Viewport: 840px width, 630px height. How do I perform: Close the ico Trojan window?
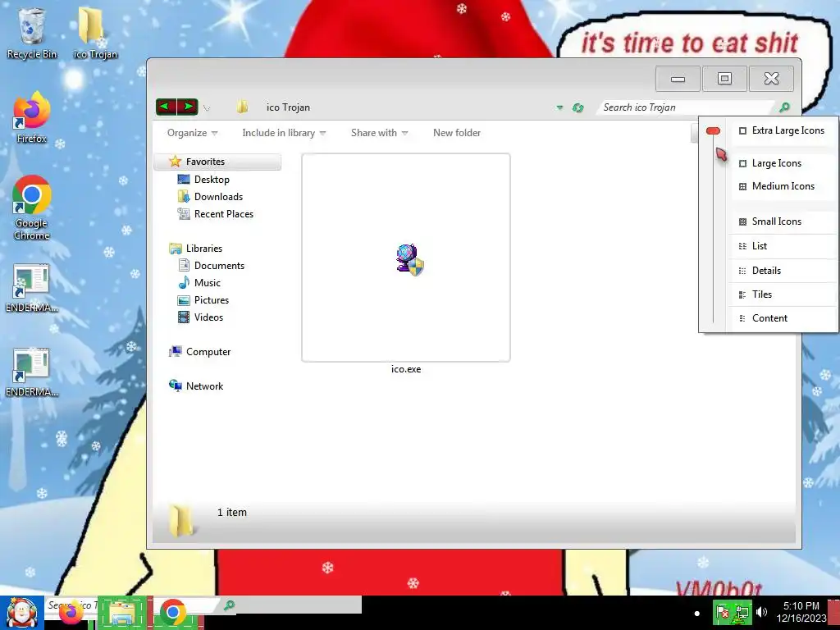click(771, 79)
